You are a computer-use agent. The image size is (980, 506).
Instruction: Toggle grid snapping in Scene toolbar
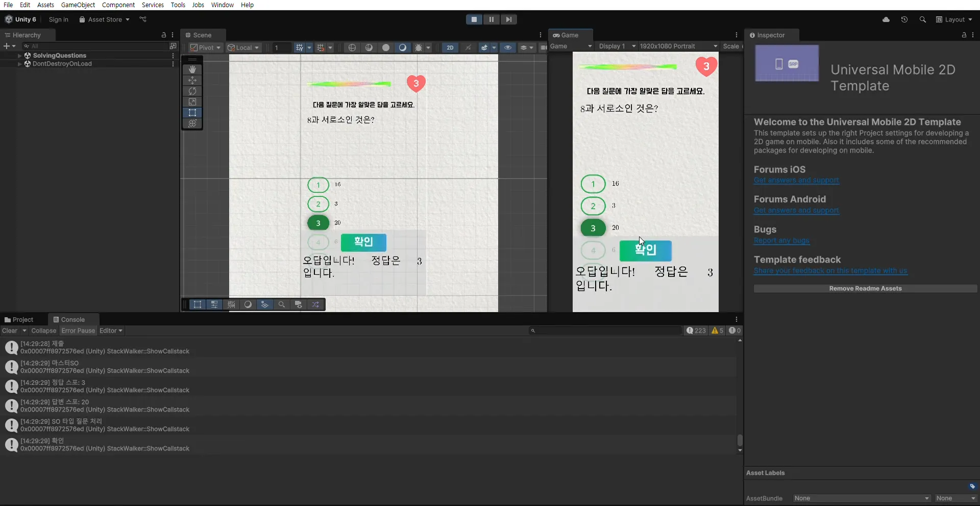click(321, 47)
